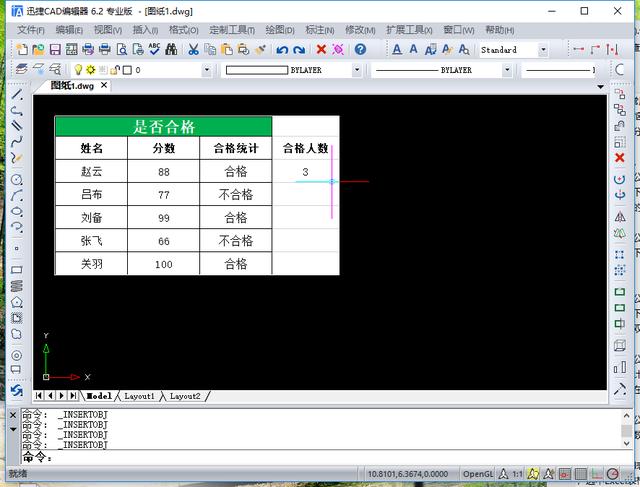Expand the BYLAYER linetype dropdown
The width and height of the screenshot is (640, 487).
pos(507,70)
